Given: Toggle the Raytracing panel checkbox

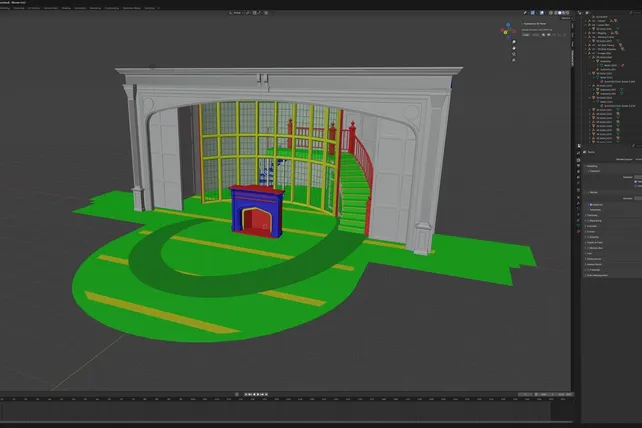Looking at the screenshot, I should (588, 221).
